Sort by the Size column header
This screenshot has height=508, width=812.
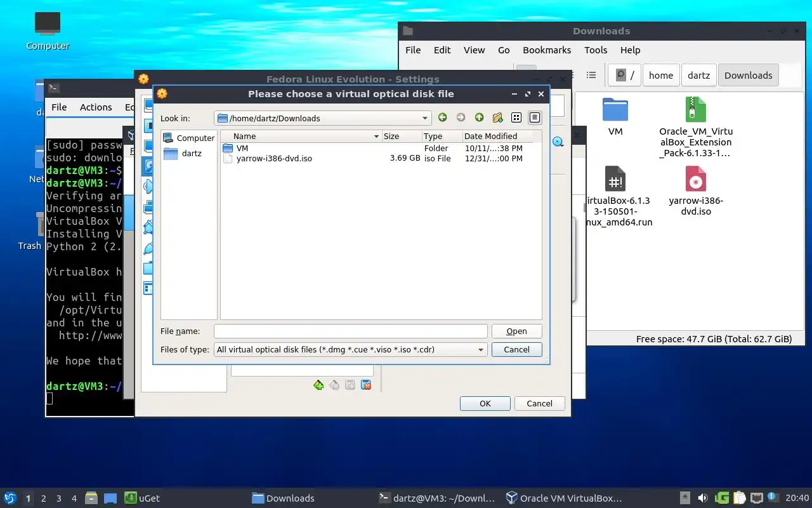pos(402,136)
